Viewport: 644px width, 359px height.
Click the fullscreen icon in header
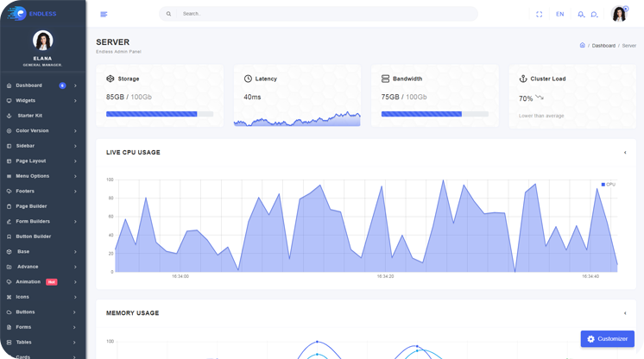click(x=540, y=14)
